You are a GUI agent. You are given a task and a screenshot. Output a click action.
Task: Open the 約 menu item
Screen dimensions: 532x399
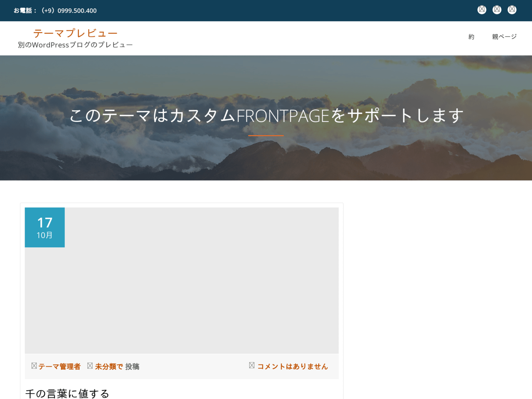click(471, 37)
